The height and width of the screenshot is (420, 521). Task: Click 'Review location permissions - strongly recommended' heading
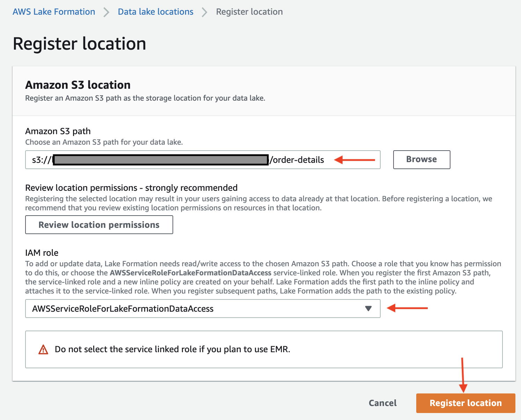[x=131, y=188]
